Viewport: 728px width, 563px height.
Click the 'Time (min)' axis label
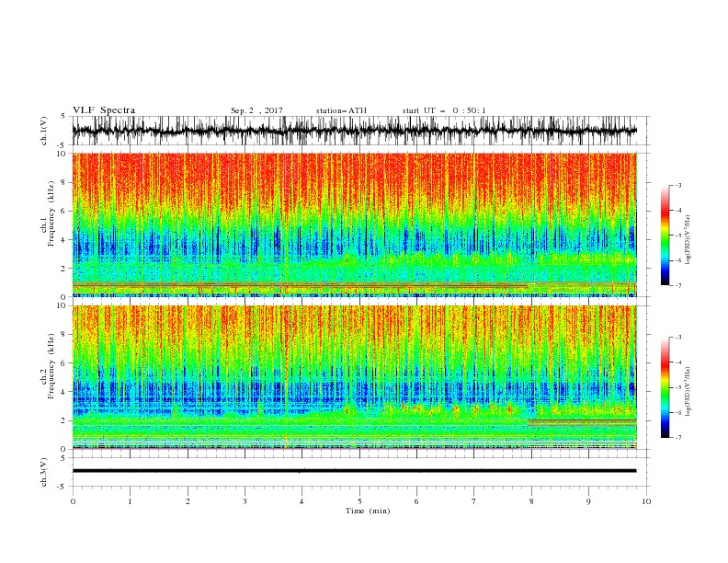point(368,511)
